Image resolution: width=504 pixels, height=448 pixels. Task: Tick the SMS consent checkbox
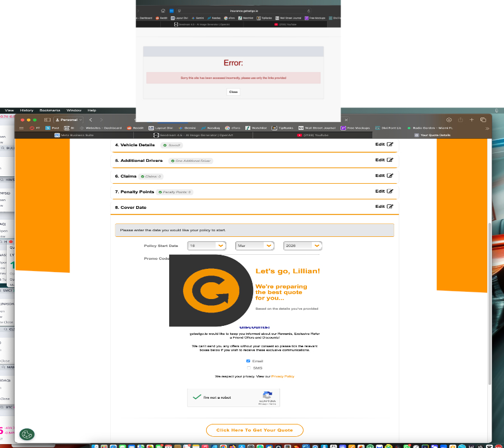(249, 368)
